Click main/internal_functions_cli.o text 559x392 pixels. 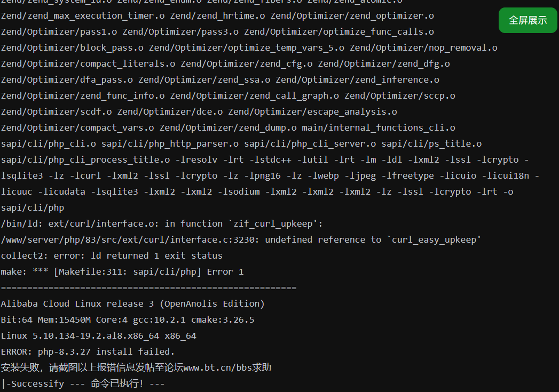pyautogui.click(x=379, y=127)
